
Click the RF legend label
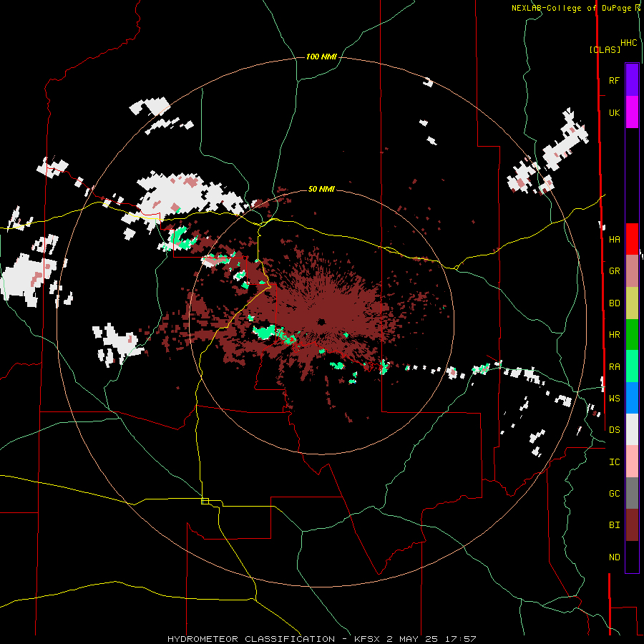[614, 80]
